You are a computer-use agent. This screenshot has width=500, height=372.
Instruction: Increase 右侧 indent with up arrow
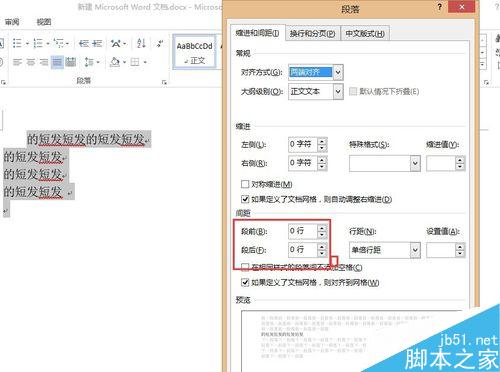pos(322,160)
